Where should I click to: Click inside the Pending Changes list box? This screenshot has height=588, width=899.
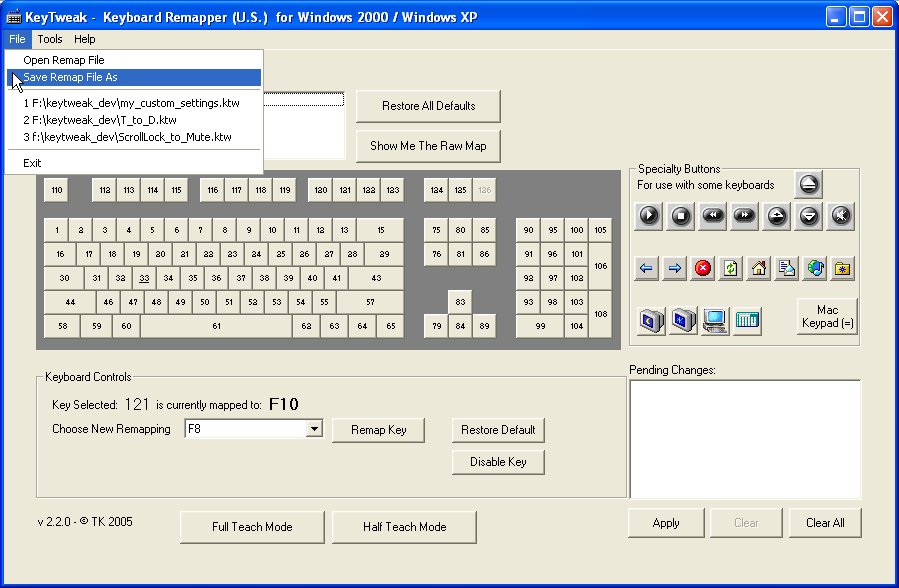(x=745, y=439)
